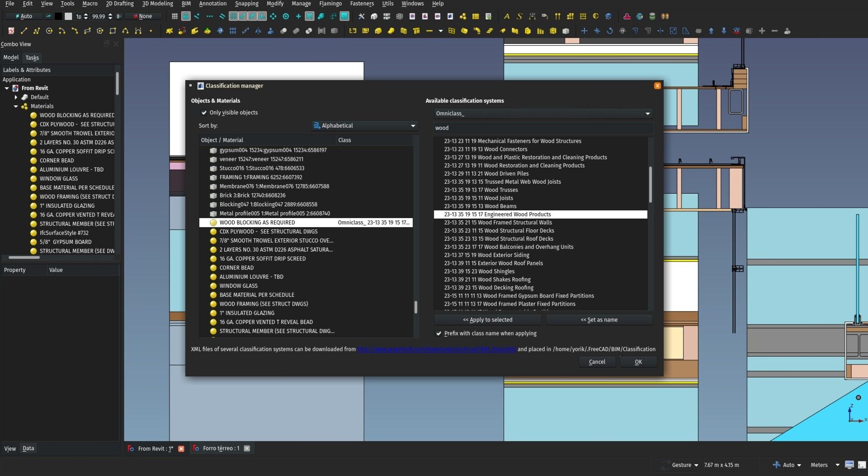This screenshot has width=868, height=476.
Task: Click the blue rotate tool icon
Action: coord(609,31)
